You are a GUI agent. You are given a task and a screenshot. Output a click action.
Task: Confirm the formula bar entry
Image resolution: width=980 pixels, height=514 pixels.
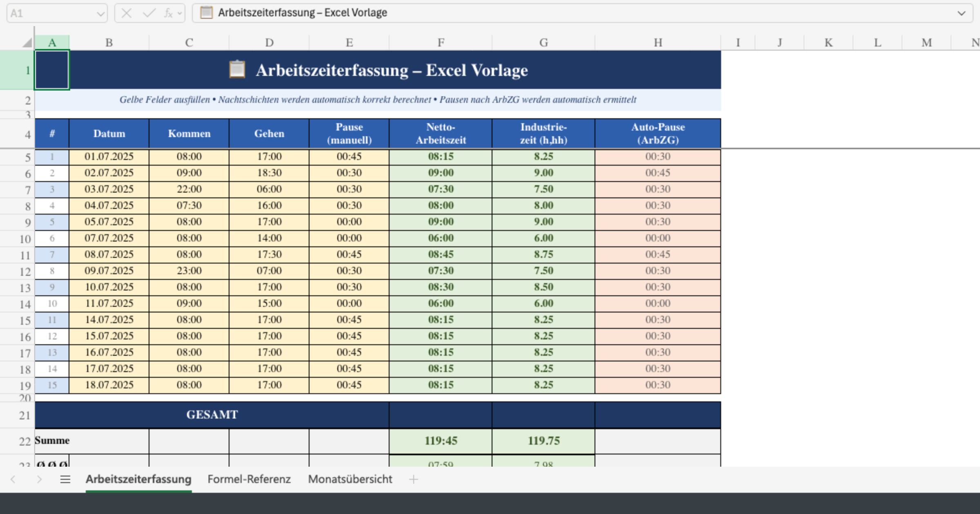point(149,13)
